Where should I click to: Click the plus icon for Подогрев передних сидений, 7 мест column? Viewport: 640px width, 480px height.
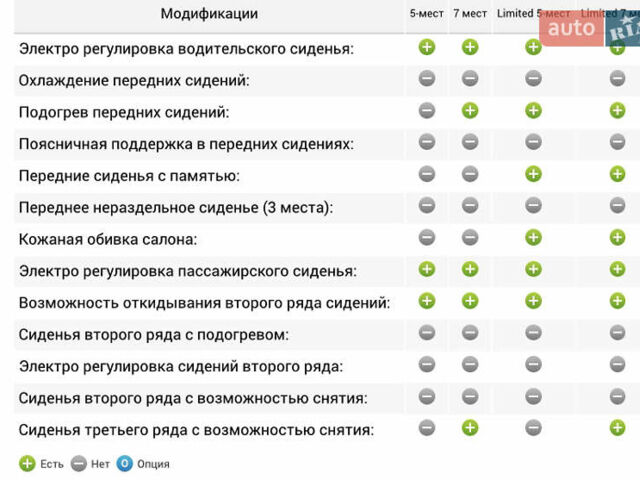470,111
